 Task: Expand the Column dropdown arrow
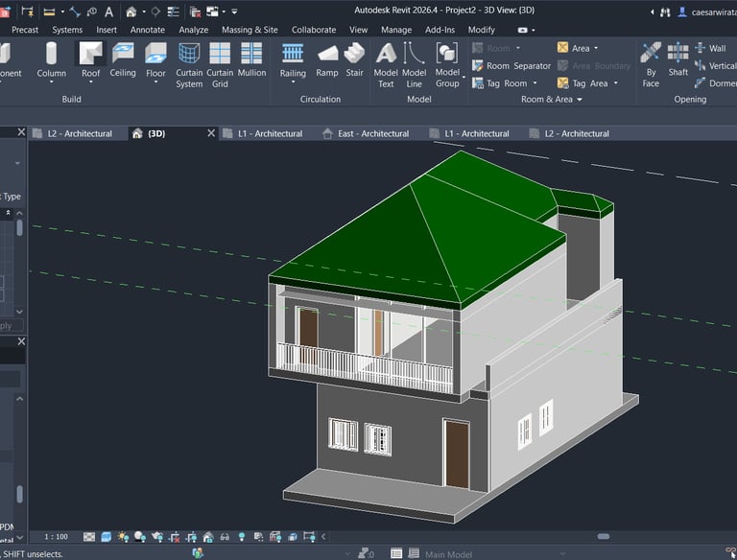point(51,82)
